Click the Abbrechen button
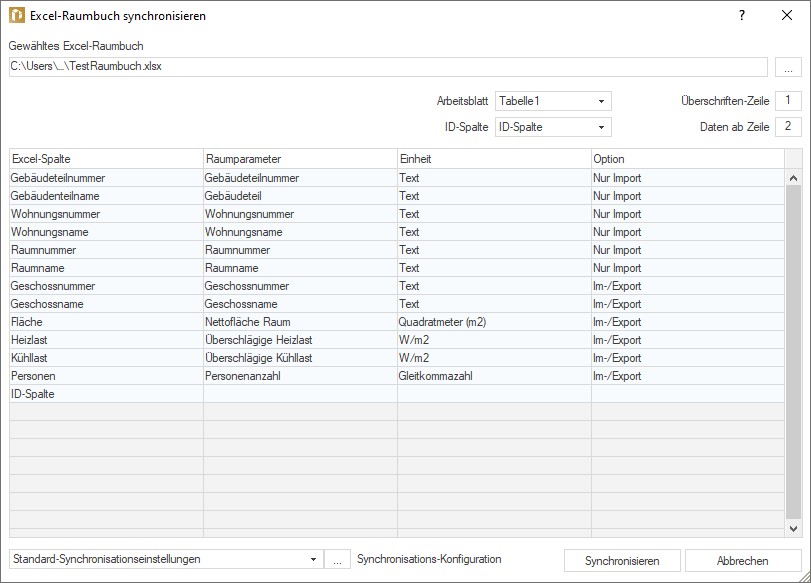The image size is (811, 583). [x=743, y=561]
